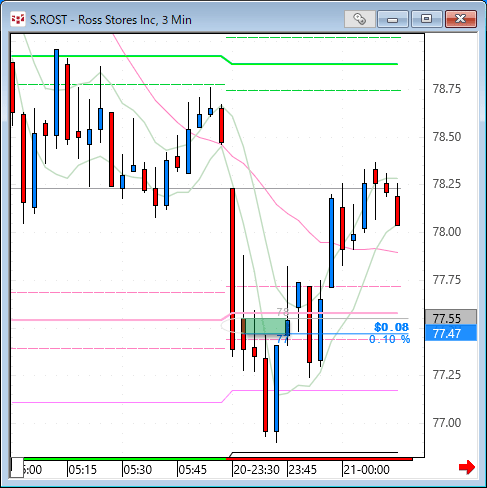Click the 77.25 price axis label
487x488 pixels.
pos(447,375)
